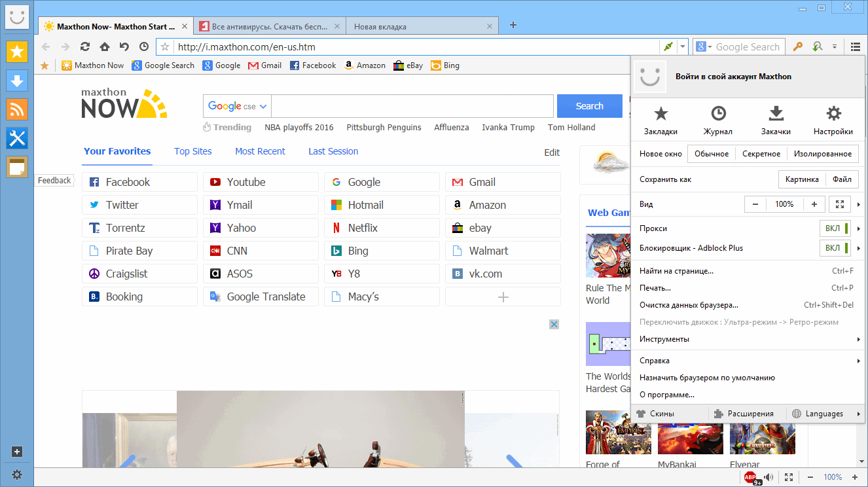The height and width of the screenshot is (487, 868).
Task: Add a new favorite tile with the plus
Action: tap(503, 297)
